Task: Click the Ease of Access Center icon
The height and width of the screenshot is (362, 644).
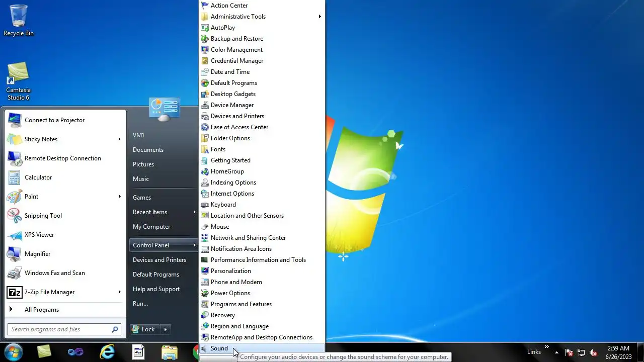Action: click(205, 127)
